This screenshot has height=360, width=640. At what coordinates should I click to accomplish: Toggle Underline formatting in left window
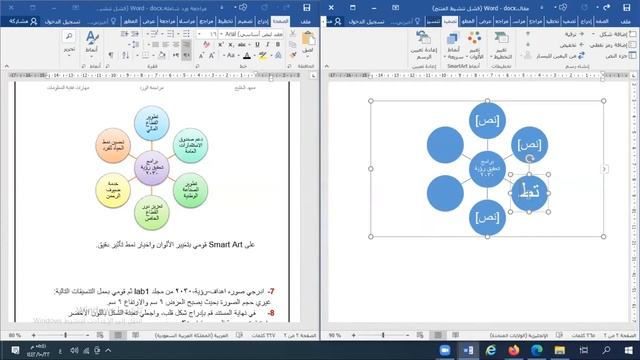258,44
